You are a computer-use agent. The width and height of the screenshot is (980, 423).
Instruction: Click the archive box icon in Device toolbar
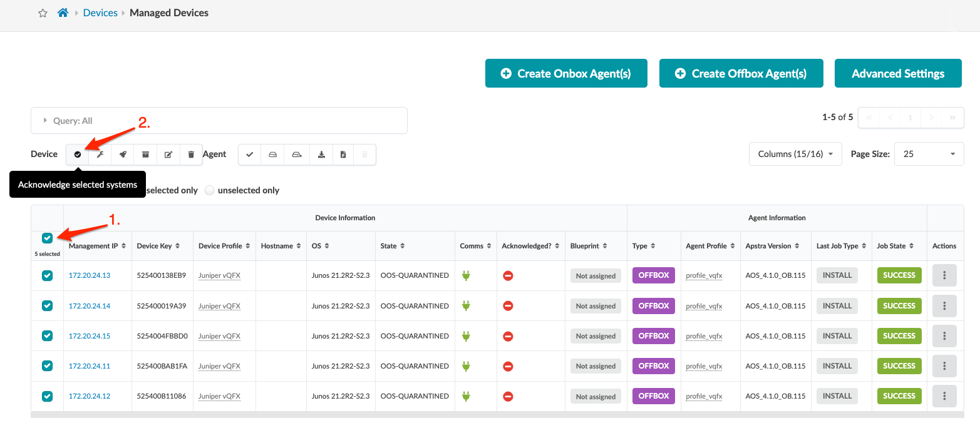coord(145,155)
